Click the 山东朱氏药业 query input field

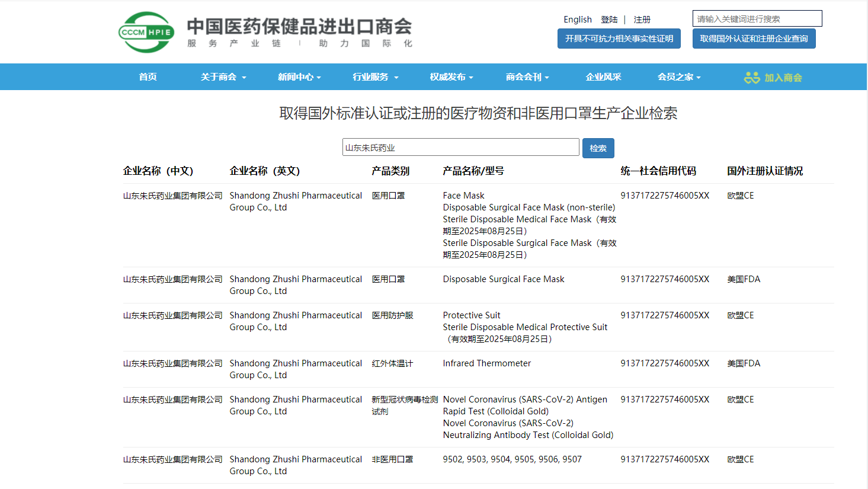461,147
